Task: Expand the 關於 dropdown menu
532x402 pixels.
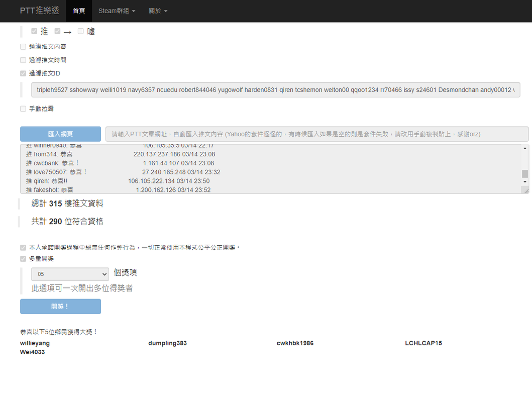Action: tap(158, 11)
